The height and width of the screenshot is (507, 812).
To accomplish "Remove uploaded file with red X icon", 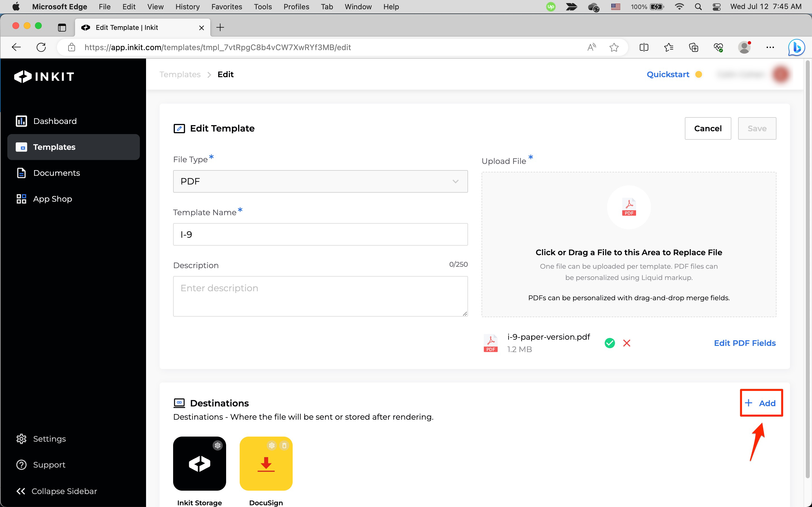I will [x=626, y=343].
